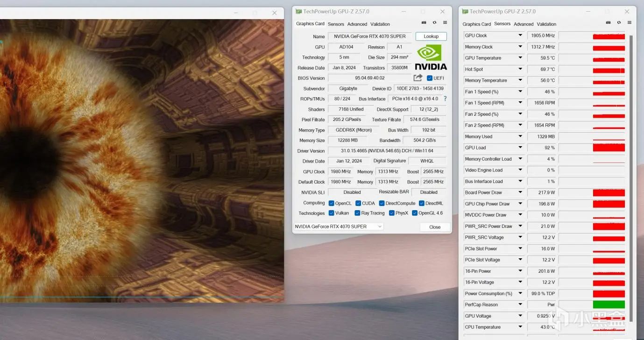Toggle the Ray Tracing checkbox
This screenshot has height=340, width=644.
point(357,213)
